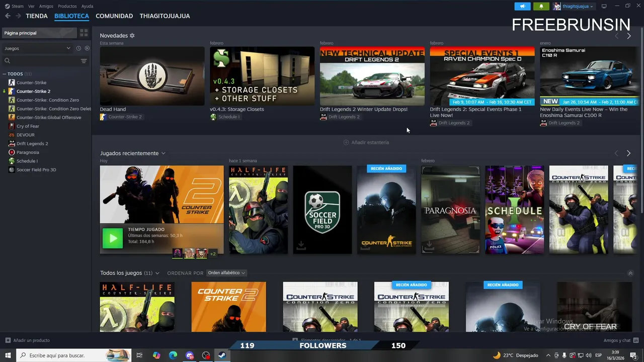This screenshot has width=644, height=362.
Task: Open Soccer Field Pro 3D game cover
Action: [323, 210]
